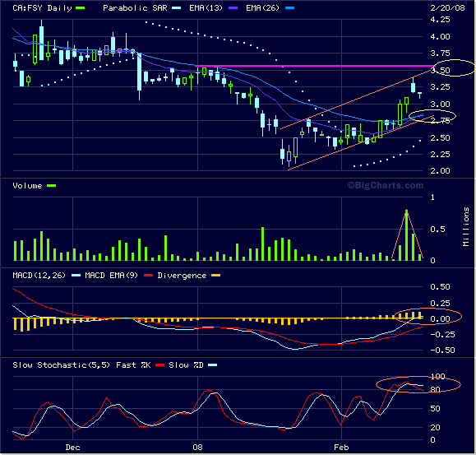Screen dimensions: 476x455
Task: Click the Parabolic SAR cyan legend swatch
Action: (176, 8)
